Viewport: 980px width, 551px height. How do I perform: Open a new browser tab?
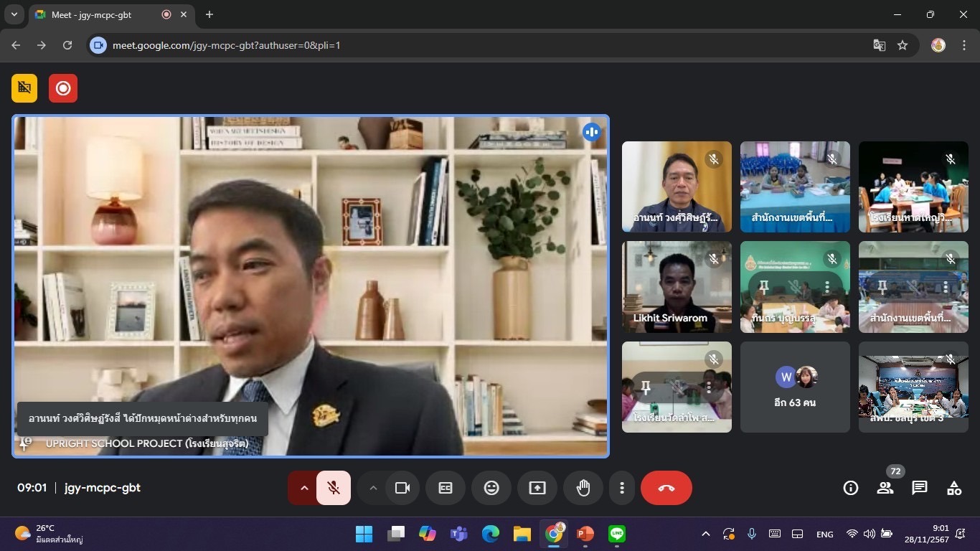click(209, 14)
